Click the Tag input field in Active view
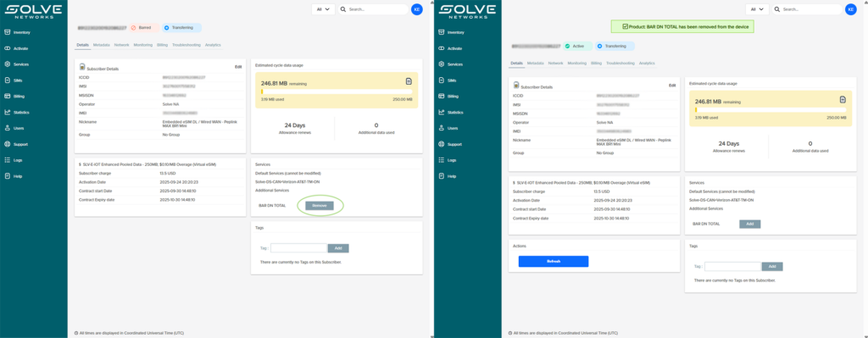Image resolution: width=868 pixels, height=338 pixels. pos(733,267)
